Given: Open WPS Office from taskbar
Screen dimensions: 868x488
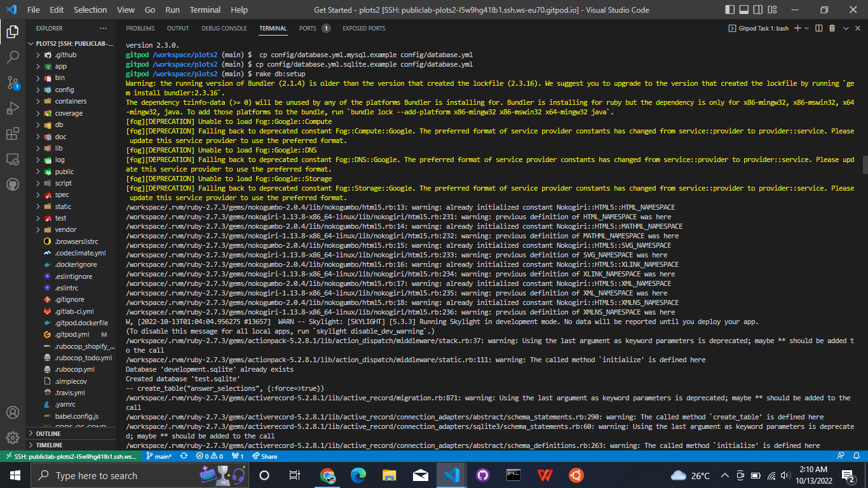Looking at the screenshot, I should tap(545, 475).
